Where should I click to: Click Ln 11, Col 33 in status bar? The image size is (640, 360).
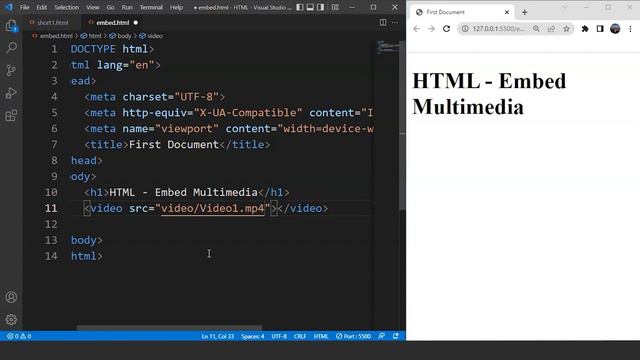point(218,336)
